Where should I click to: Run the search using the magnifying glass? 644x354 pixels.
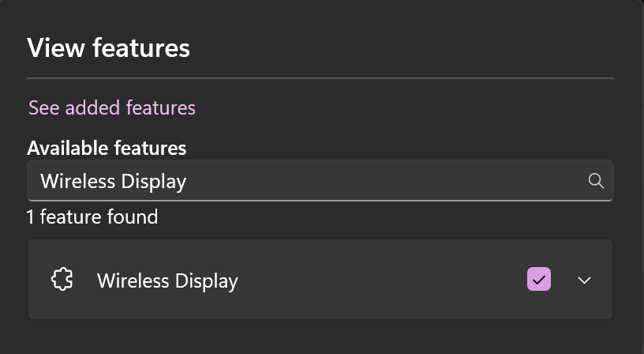[596, 181]
